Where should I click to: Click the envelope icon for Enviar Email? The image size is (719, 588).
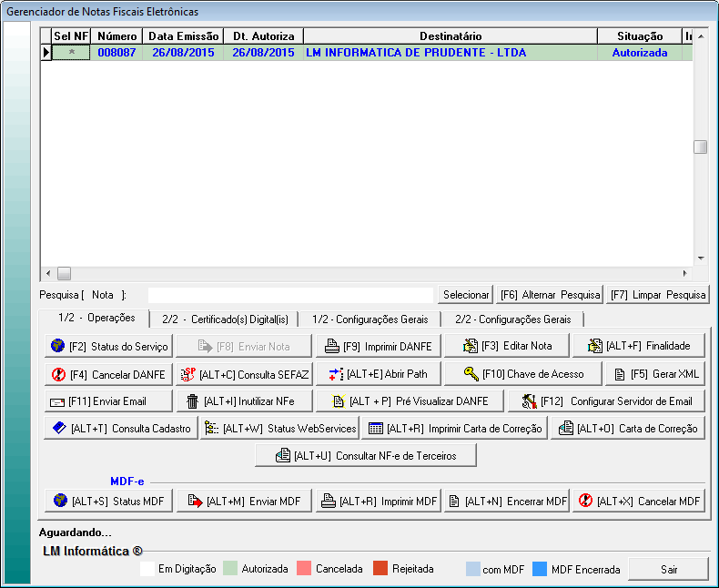[57, 401]
